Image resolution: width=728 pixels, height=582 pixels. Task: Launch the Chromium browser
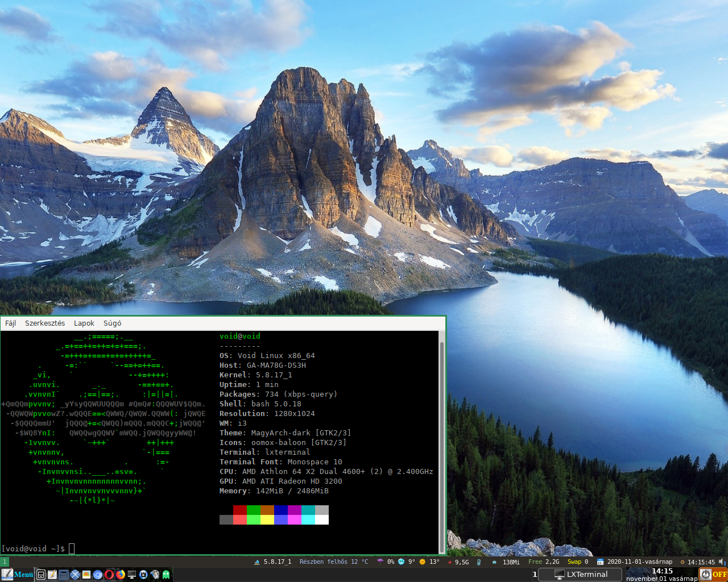(x=98, y=575)
